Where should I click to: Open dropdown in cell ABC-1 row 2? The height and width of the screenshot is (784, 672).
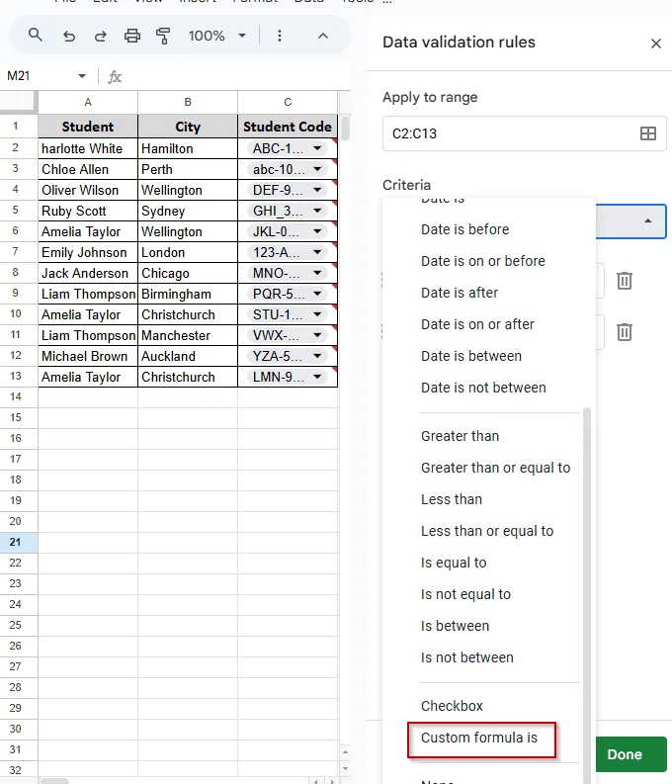(x=317, y=148)
